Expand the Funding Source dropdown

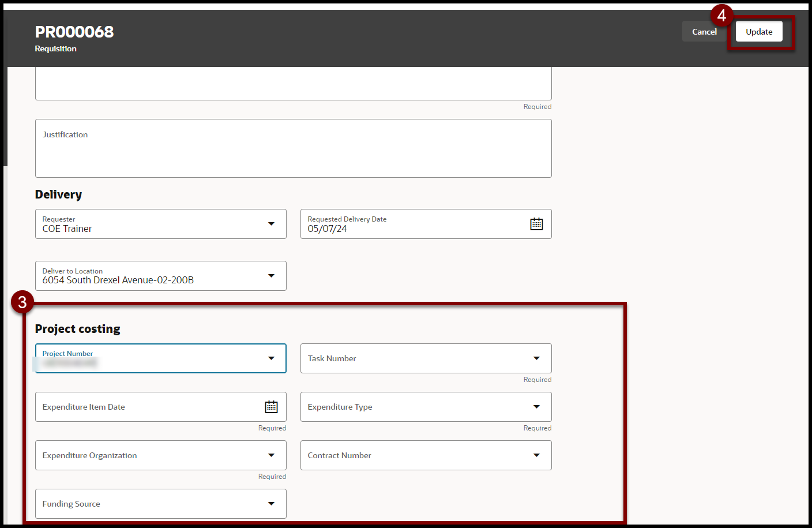tap(271, 504)
